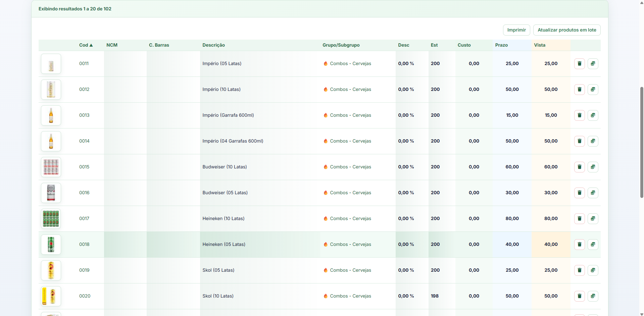The width and height of the screenshot is (644, 316).
Task: Open thumbnail of Império (10 Latas)
Action: point(51,90)
